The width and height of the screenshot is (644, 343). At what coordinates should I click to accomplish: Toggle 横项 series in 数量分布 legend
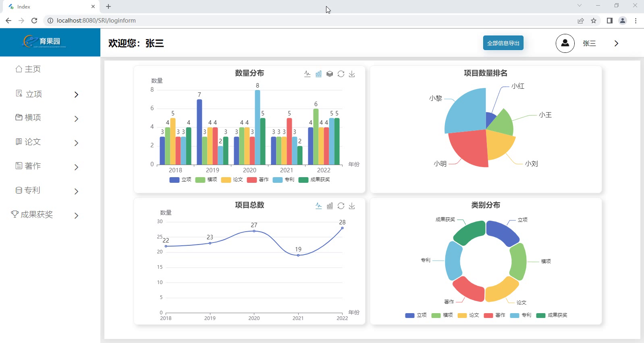(206, 180)
